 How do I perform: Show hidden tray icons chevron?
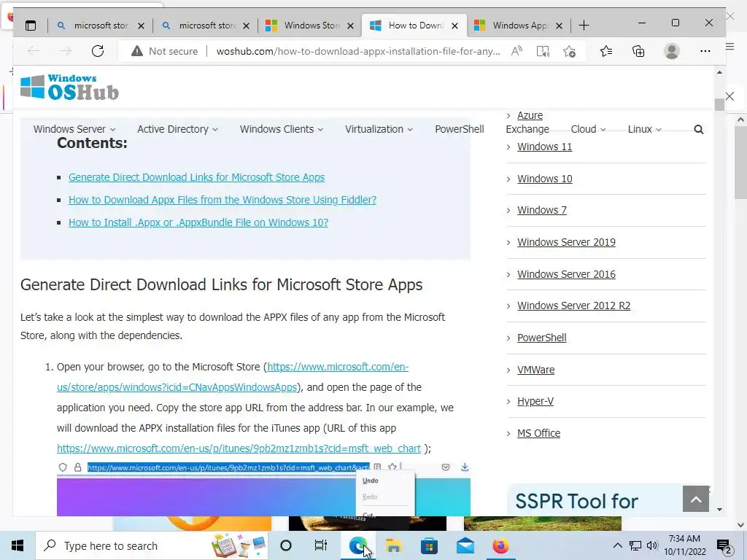click(x=617, y=545)
